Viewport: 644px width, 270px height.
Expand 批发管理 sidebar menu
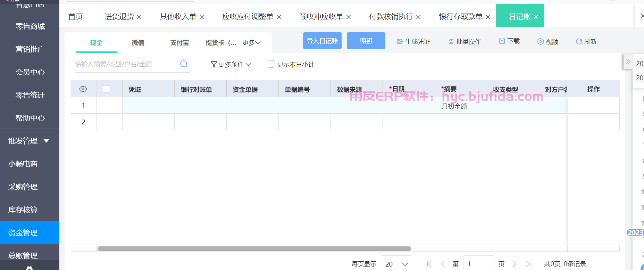tap(29, 141)
